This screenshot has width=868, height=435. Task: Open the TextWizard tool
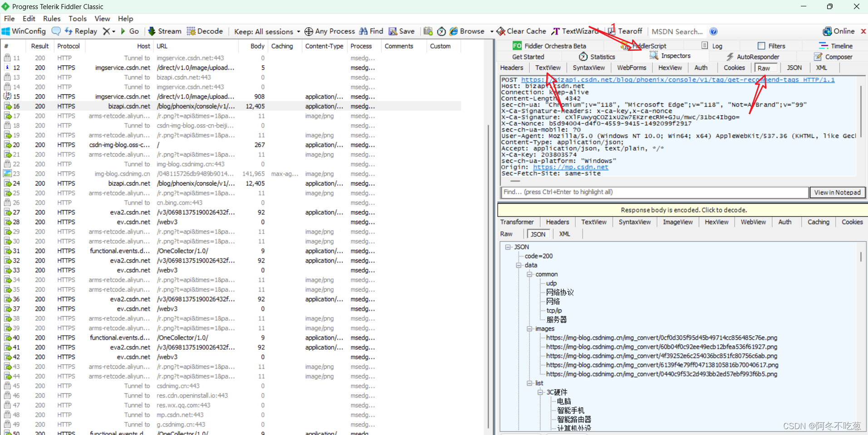(x=574, y=31)
